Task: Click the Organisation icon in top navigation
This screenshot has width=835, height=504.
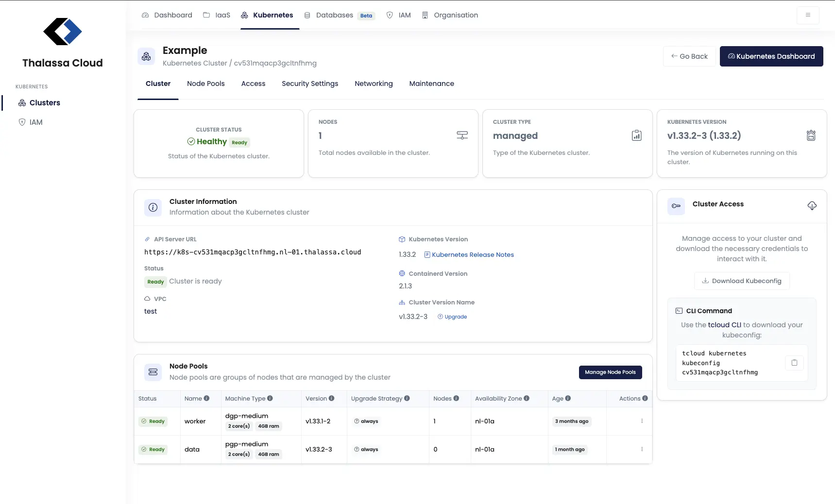Action: pyautogui.click(x=425, y=15)
